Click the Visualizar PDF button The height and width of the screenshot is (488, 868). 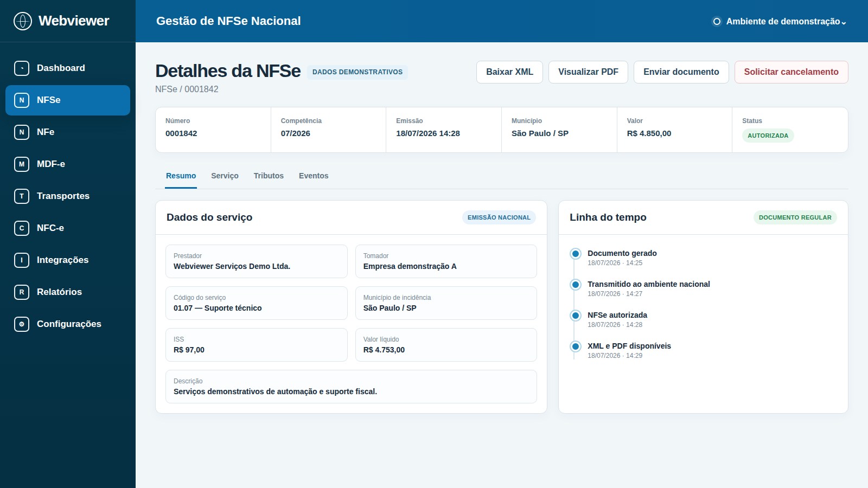(x=588, y=72)
